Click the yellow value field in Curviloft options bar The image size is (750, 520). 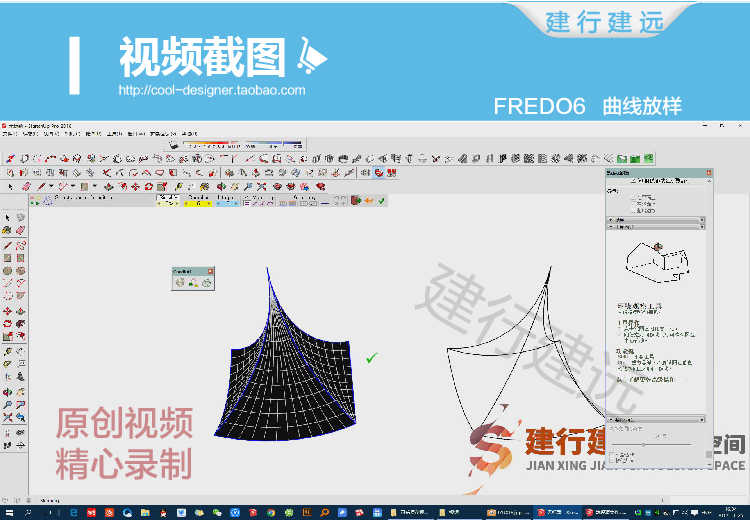(x=198, y=204)
